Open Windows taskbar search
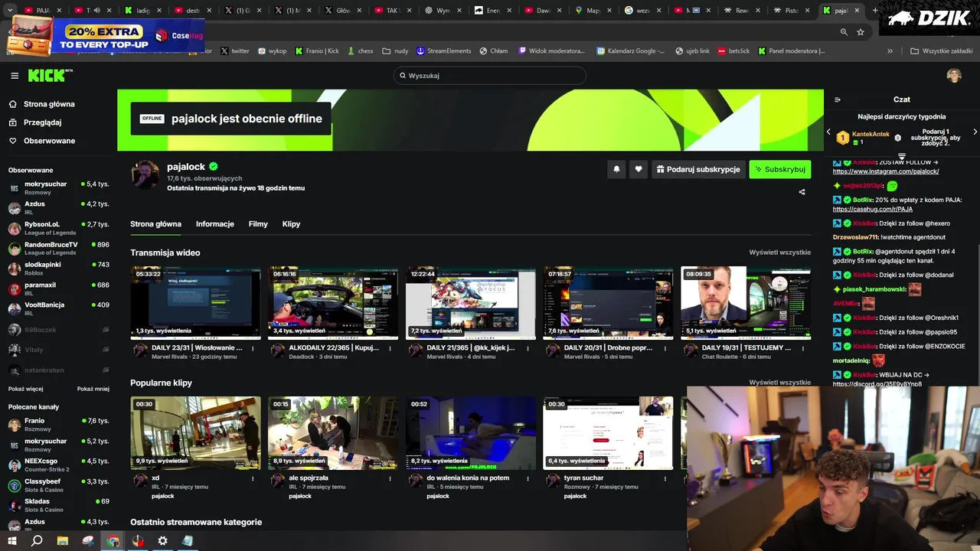This screenshot has height=551, width=980. coord(37,541)
